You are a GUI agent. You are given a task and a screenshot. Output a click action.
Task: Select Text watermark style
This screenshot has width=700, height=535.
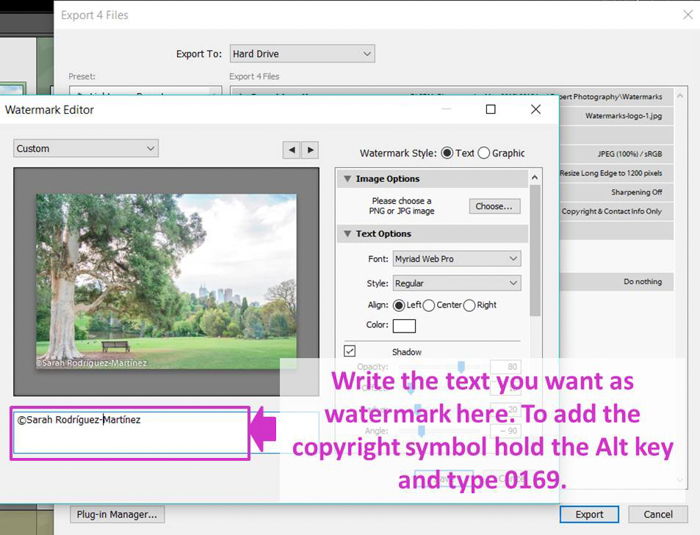(446, 153)
